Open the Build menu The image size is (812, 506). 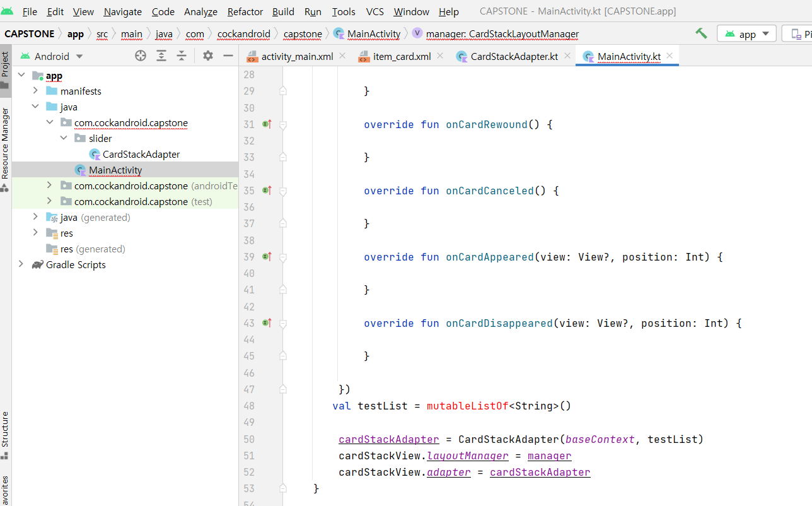coord(284,11)
